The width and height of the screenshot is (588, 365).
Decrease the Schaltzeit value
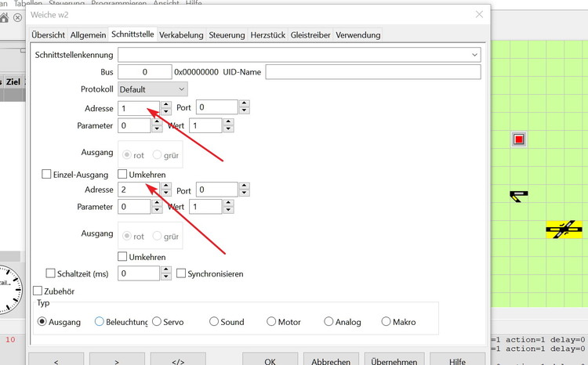click(166, 277)
